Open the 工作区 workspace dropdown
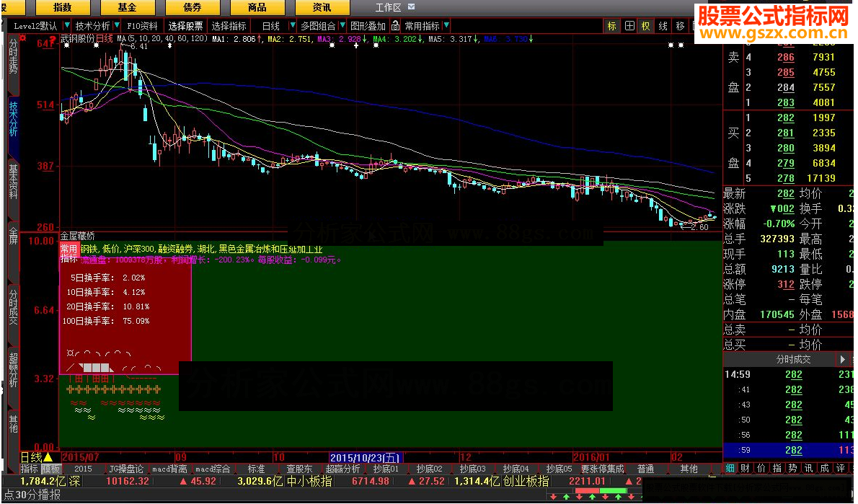This screenshot has width=858, height=504. tap(412, 7)
